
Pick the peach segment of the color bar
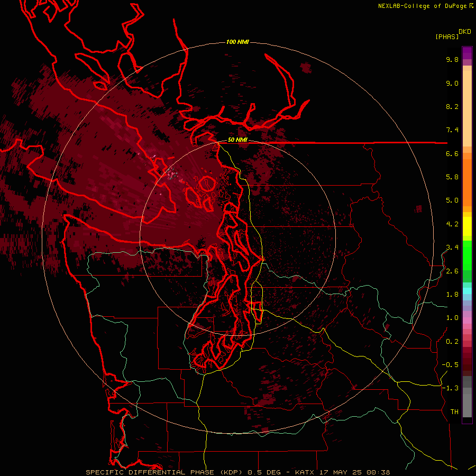pyautogui.click(x=467, y=106)
